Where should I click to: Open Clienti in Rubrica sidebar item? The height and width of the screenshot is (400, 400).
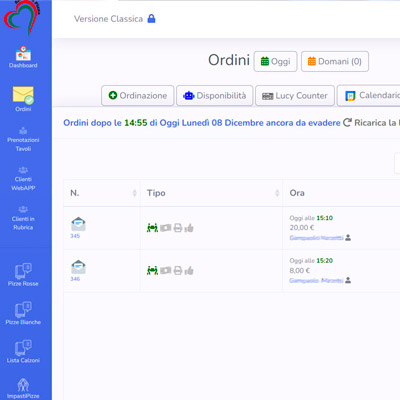[23, 219]
